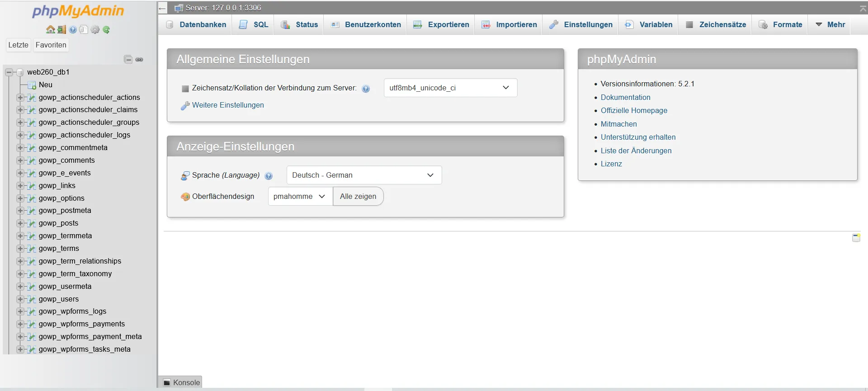Click the Oberflächendesign palette icon
Image resolution: width=868 pixels, height=391 pixels.
185,197
